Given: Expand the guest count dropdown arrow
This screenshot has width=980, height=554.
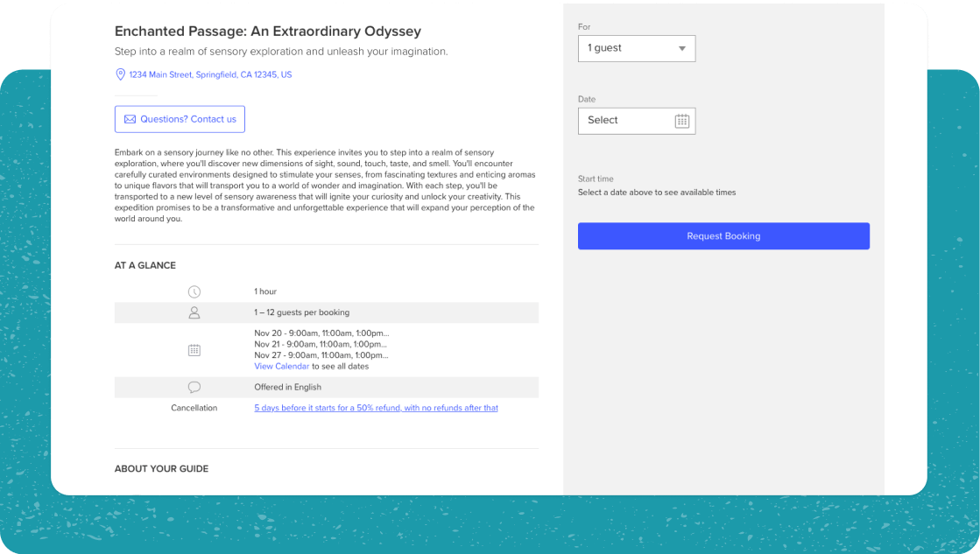Looking at the screenshot, I should click(x=682, y=49).
